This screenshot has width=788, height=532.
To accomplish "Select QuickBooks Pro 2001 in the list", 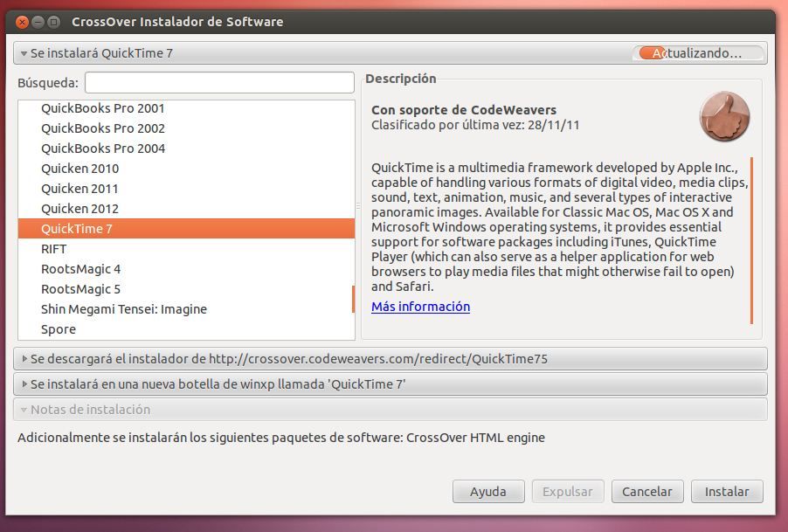I will [186, 108].
